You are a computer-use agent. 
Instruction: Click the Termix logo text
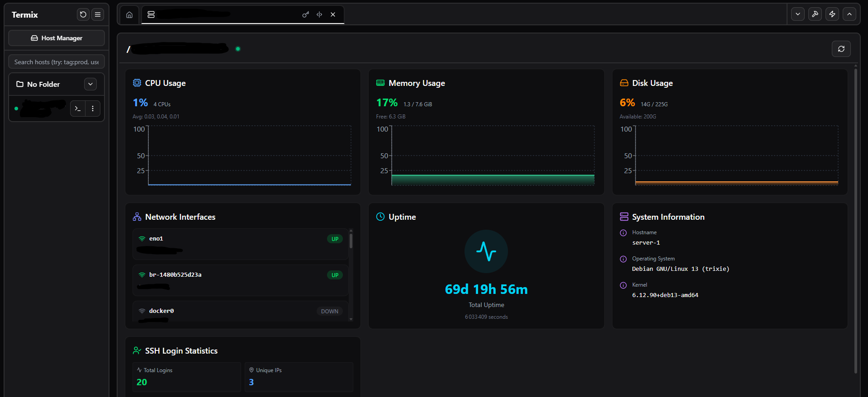(x=25, y=14)
